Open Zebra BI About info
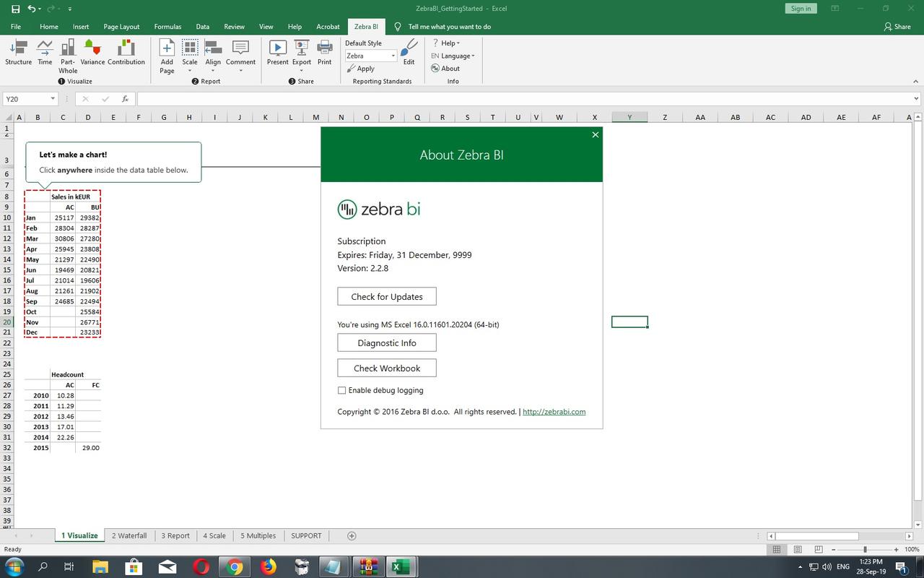924x578 pixels. point(445,69)
